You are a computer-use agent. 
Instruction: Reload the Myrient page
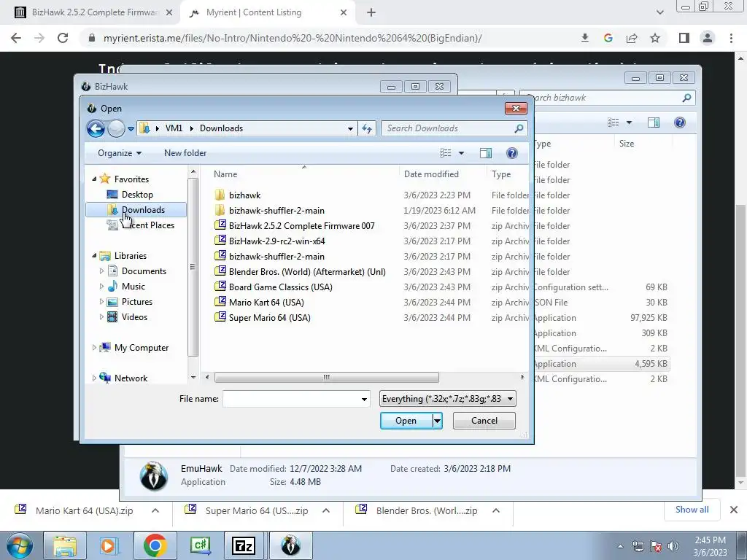point(63,38)
